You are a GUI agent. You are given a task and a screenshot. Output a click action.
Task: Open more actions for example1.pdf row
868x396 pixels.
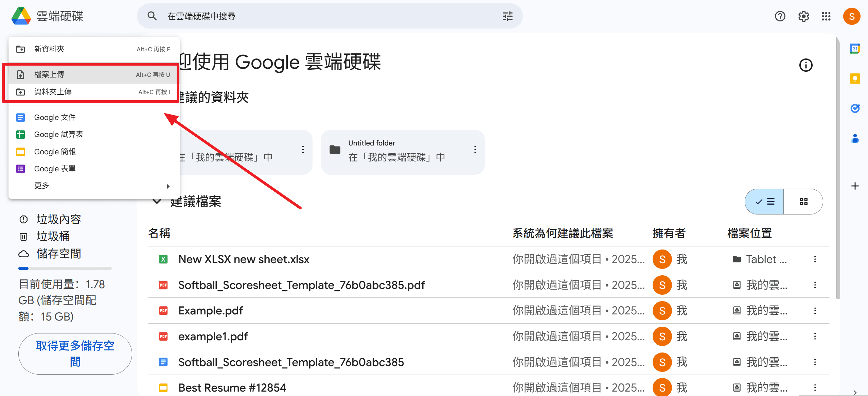tap(815, 337)
